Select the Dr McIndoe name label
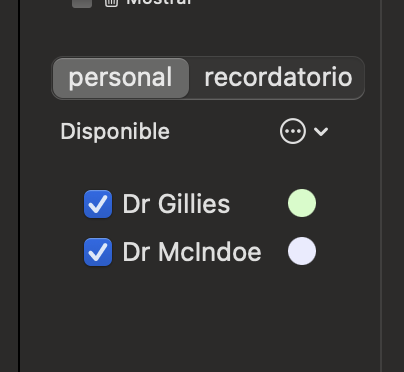The width and height of the screenshot is (404, 372). point(192,252)
